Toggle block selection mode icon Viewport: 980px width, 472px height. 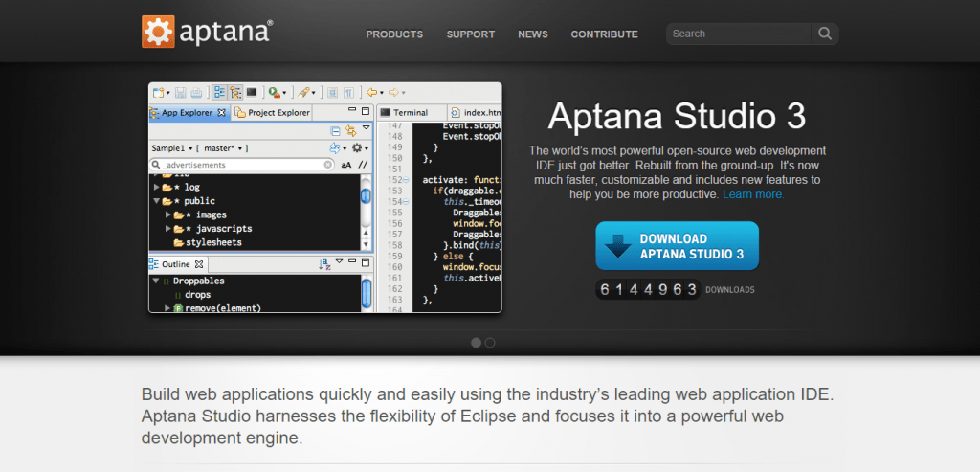point(333,93)
